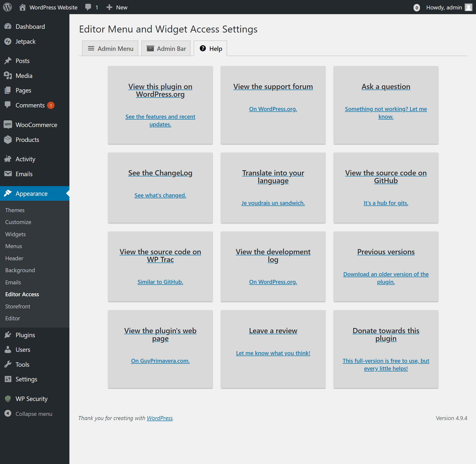The image size is (476, 464).
Task: Click the Products box icon
Action: (x=8, y=140)
